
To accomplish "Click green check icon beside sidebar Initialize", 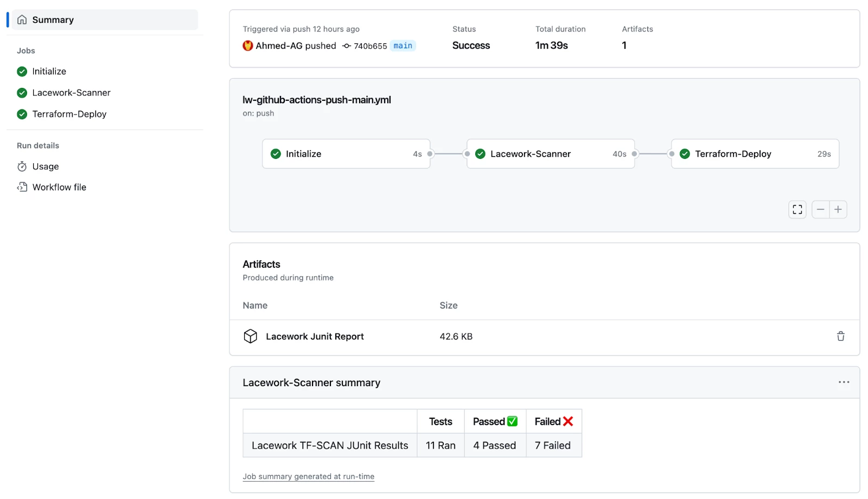I will click(22, 71).
